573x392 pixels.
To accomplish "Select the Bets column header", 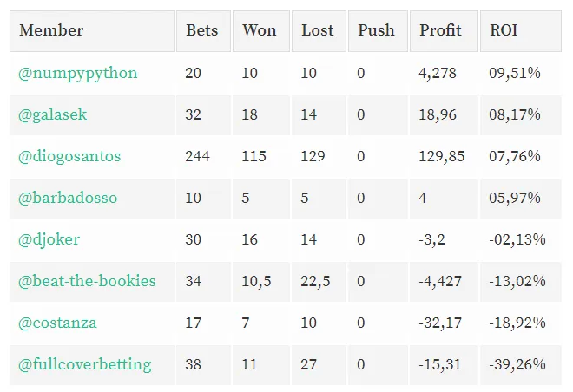I will 203,31.
